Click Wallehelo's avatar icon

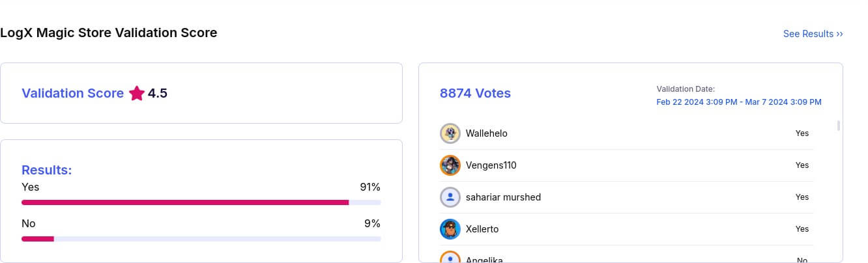pyautogui.click(x=450, y=133)
